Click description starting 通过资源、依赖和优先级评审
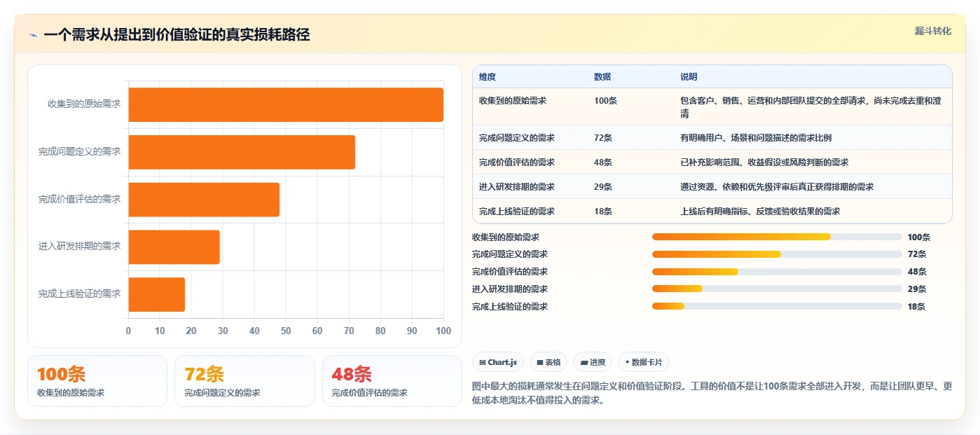Viewport: 980px width, 435px height. click(777, 187)
